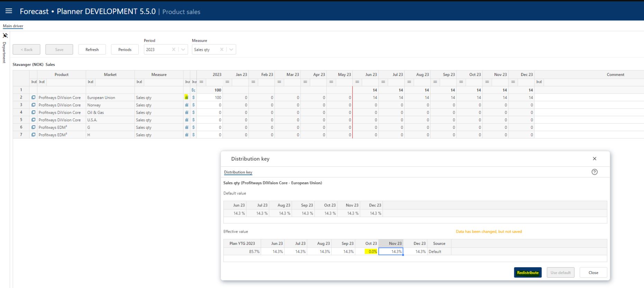The height and width of the screenshot is (288, 644).
Task: Select 2023 total cell for European Union
Action: coord(210,97)
